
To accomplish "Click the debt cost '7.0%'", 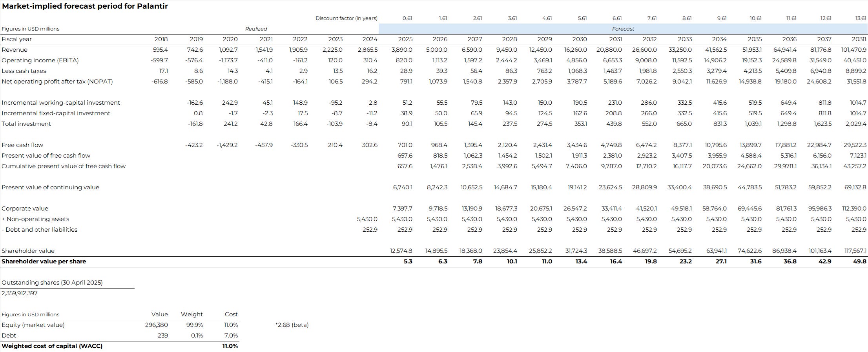I will click(231, 336).
